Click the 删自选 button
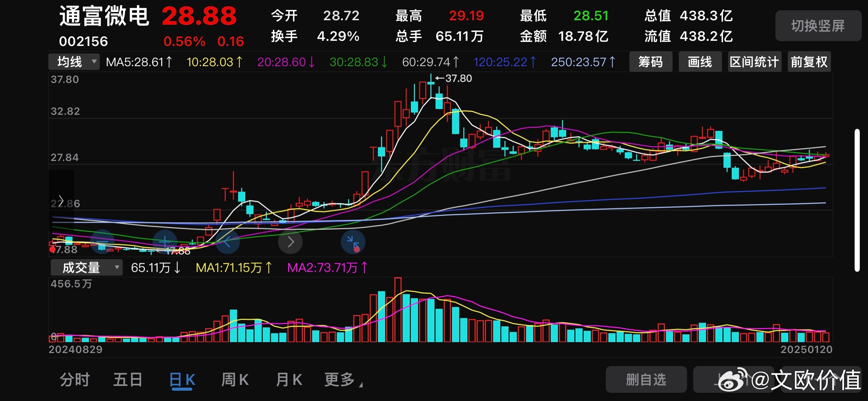The height and width of the screenshot is (401, 868). tap(646, 380)
